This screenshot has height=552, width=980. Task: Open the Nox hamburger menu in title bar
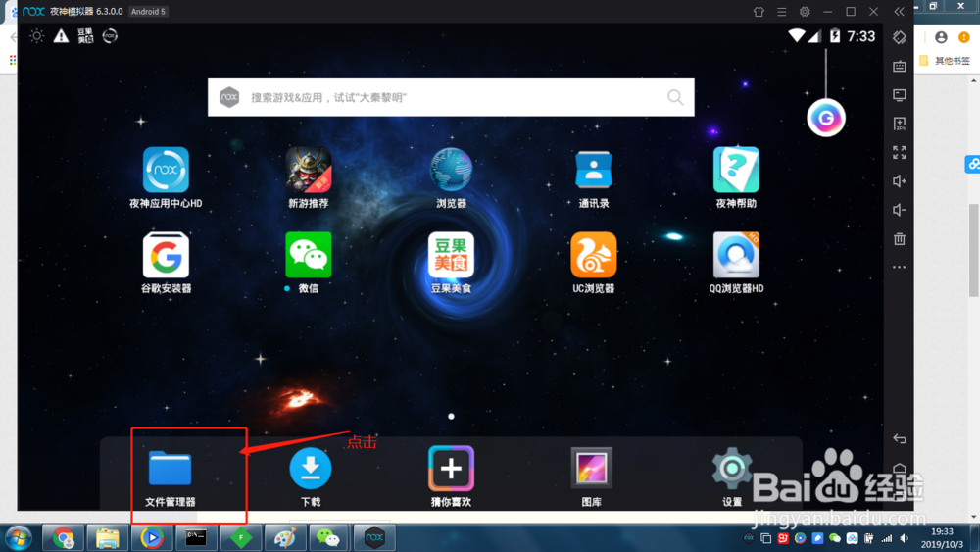(x=782, y=11)
